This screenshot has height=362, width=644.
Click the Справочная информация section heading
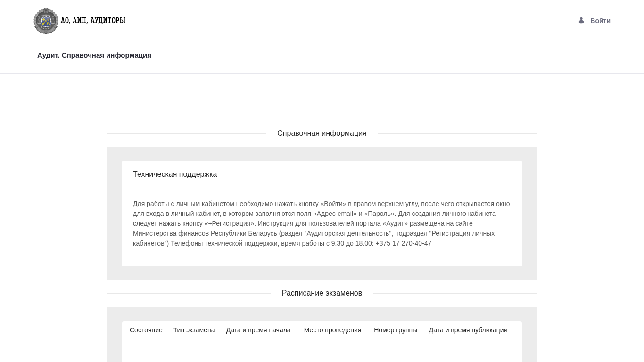point(322,133)
